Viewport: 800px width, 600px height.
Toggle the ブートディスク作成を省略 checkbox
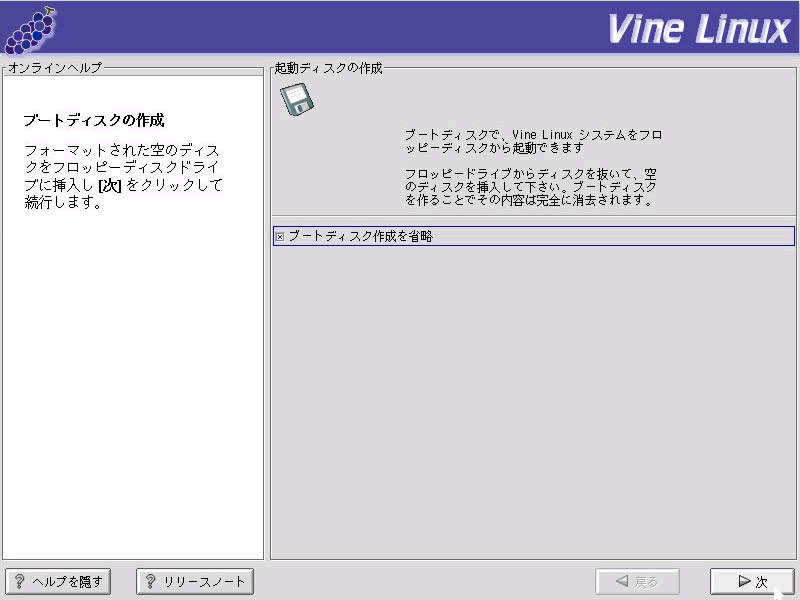point(280,237)
